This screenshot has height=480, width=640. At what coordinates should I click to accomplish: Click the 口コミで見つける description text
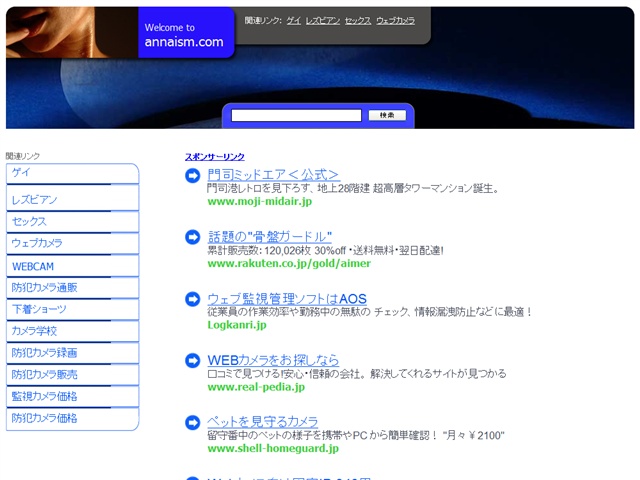[357, 374]
